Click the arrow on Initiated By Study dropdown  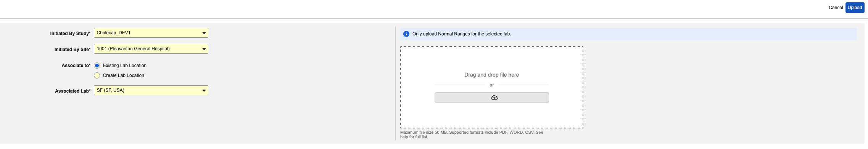pyautogui.click(x=204, y=33)
